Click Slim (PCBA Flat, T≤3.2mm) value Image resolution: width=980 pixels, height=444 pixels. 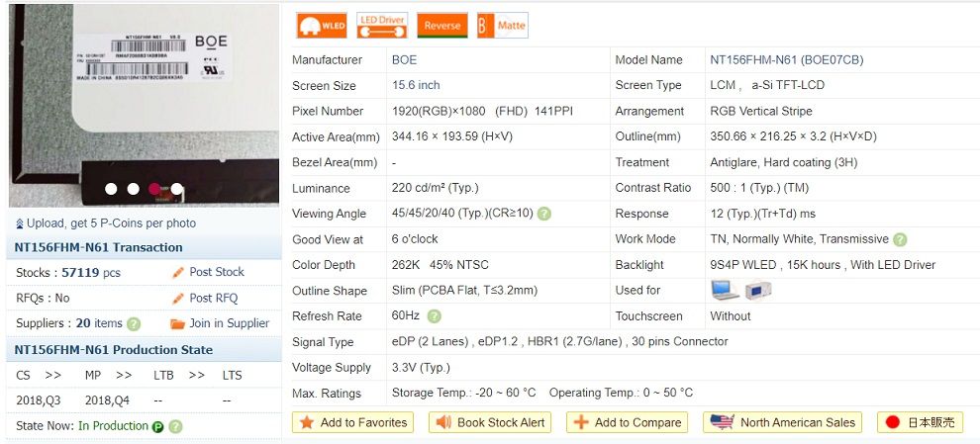point(464,291)
